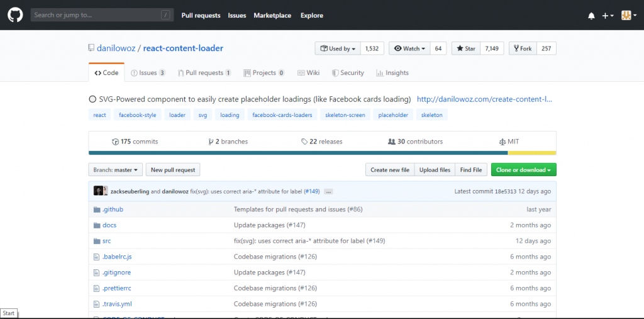
Task: Open the Wiki tab
Action: coord(308,73)
